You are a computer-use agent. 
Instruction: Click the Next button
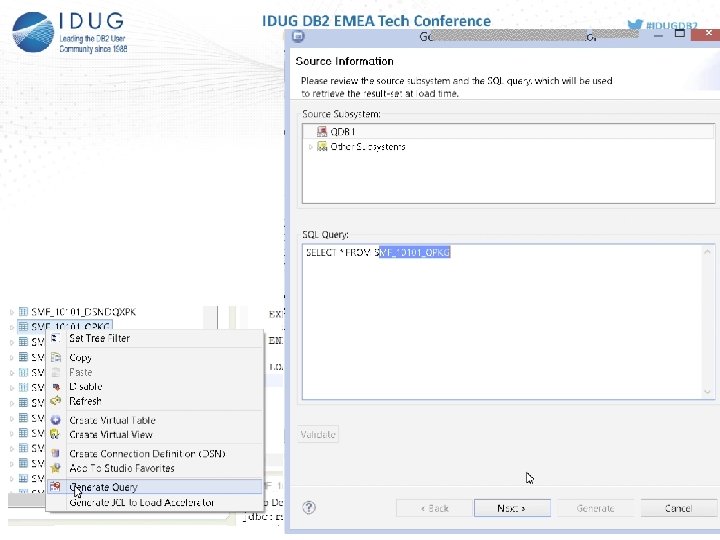(512, 508)
